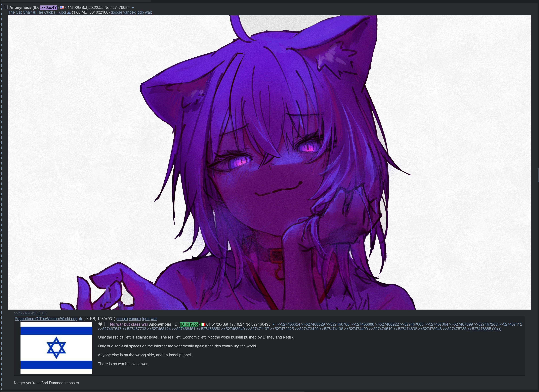This screenshot has height=392, width=539.
Task: Download The Cat Chair jpg via arrow icon
Action: point(69,12)
